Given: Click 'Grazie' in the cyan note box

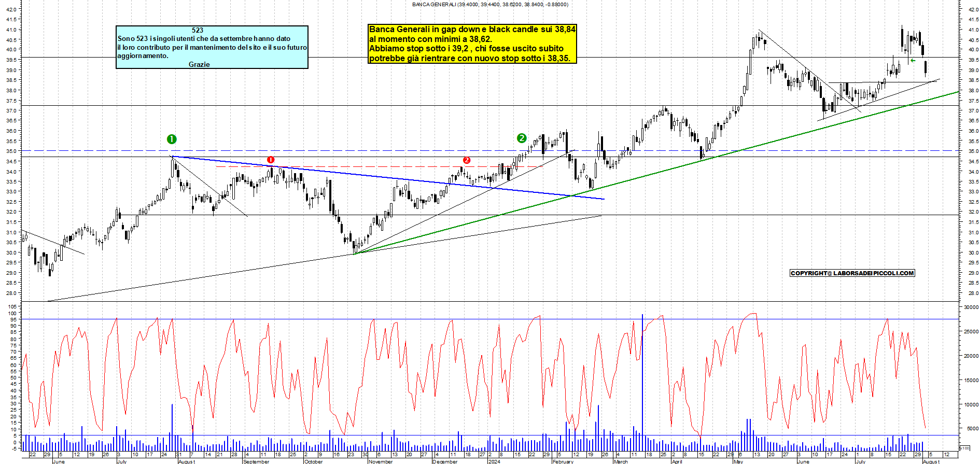Looking at the screenshot, I should (199, 64).
